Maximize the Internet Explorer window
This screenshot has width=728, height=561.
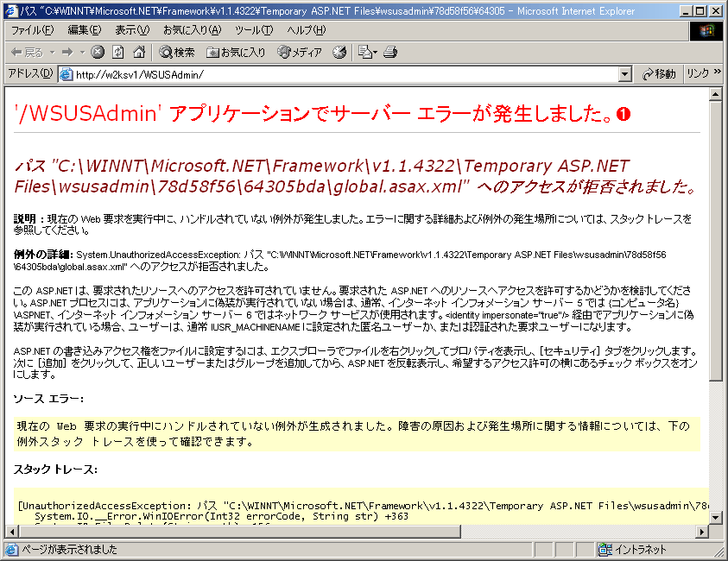(700, 10)
